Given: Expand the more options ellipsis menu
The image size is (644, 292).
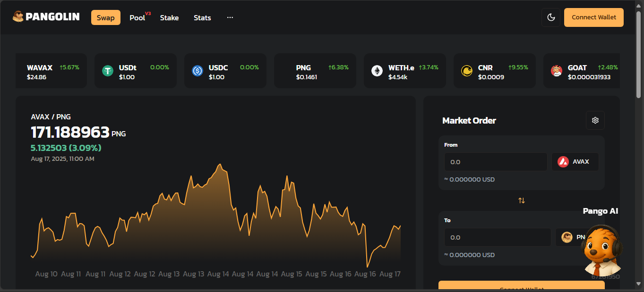Looking at the screenshot, I should [230, 17].
